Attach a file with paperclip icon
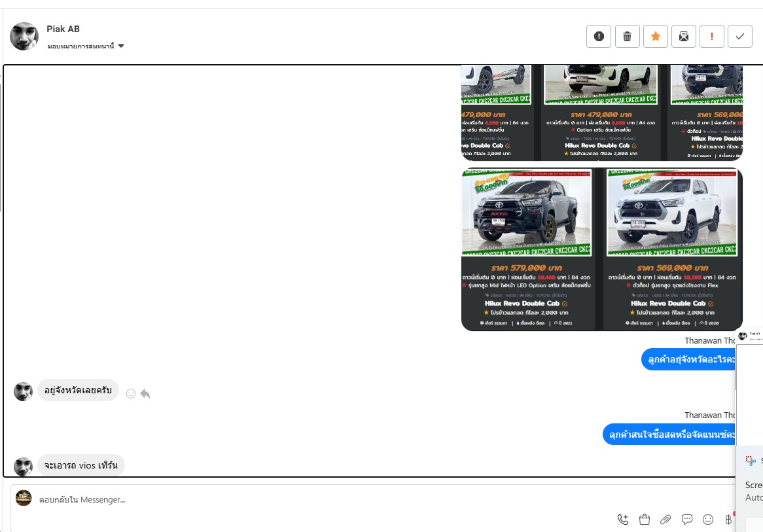 (x=665, y=520)
